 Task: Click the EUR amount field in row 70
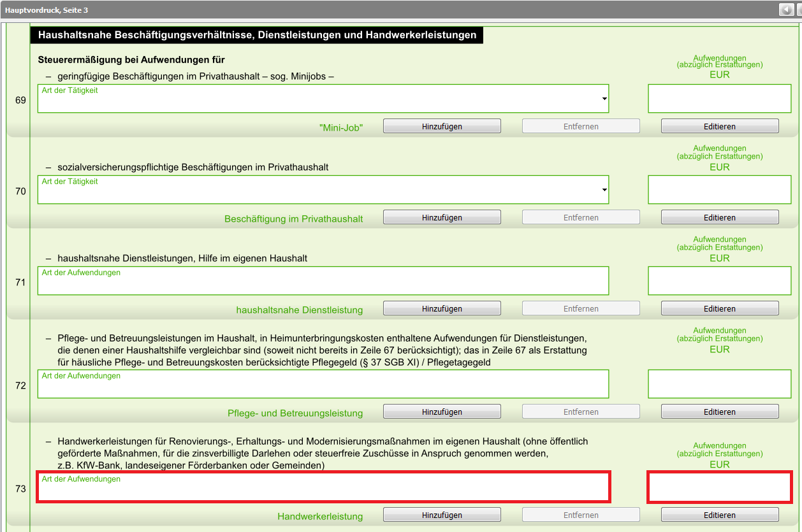tap(719, 190)
